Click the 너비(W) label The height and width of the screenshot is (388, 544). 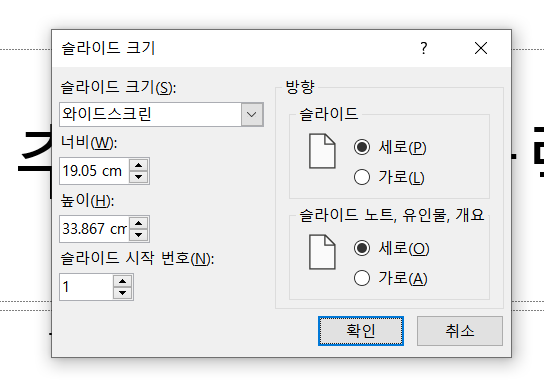coord(89,142)
